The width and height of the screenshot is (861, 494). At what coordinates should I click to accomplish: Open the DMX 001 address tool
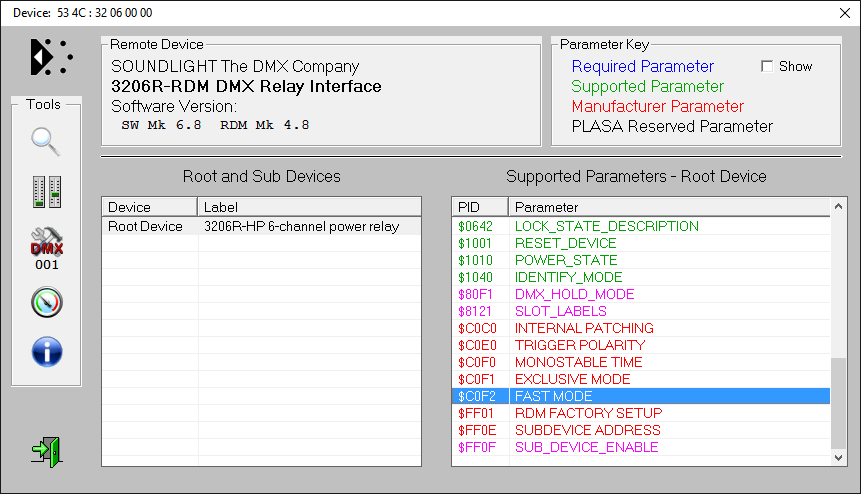46,247
